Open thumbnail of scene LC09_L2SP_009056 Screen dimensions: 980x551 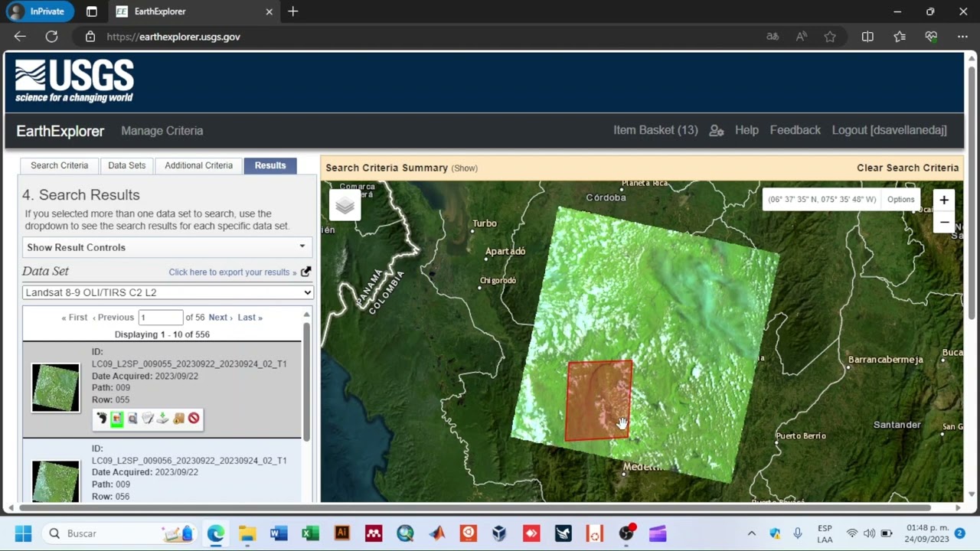tap(55, 481)
